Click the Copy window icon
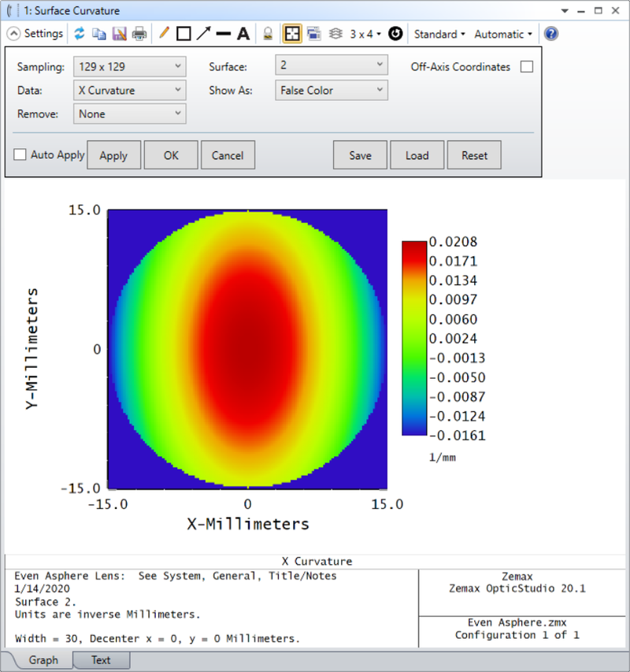 point(99,34)
